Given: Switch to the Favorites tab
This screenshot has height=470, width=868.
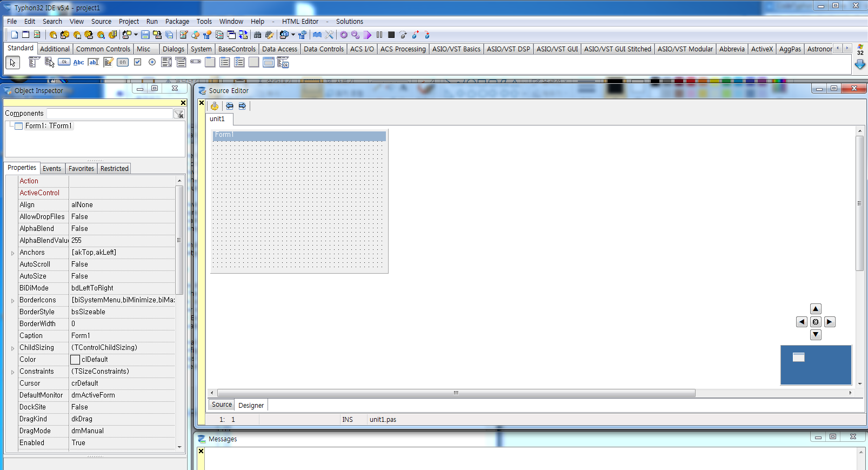Looking at the screenshot, I should coord(81,169).
